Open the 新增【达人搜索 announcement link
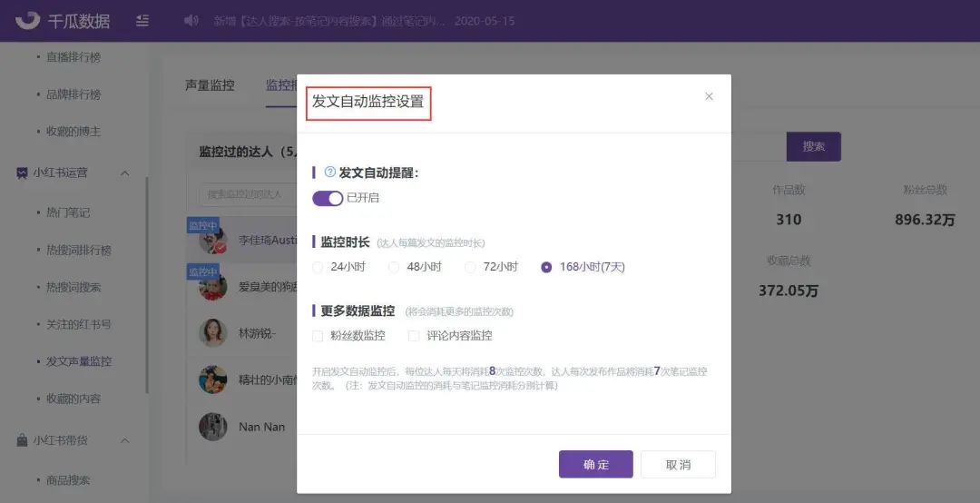Viewport: 980px width, 503px height. point(328,21)
